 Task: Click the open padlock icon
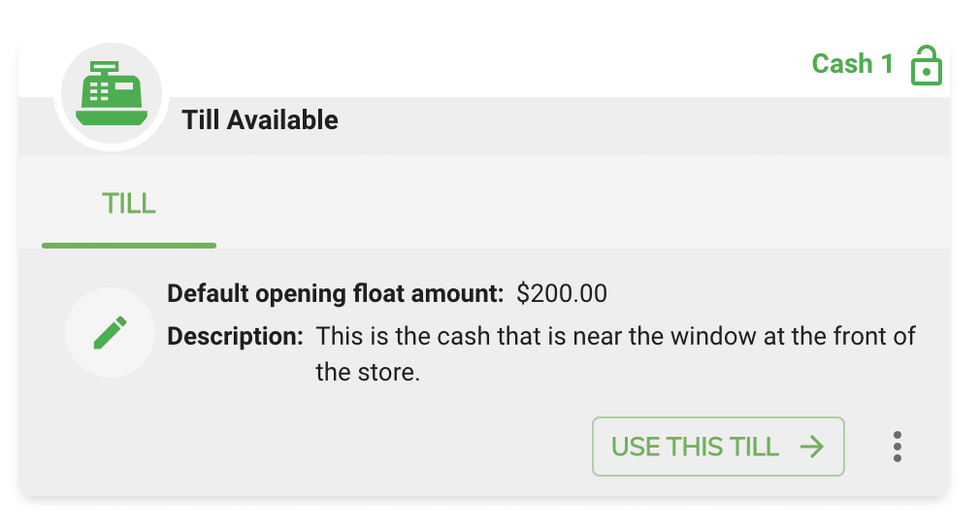coord(926,65)
